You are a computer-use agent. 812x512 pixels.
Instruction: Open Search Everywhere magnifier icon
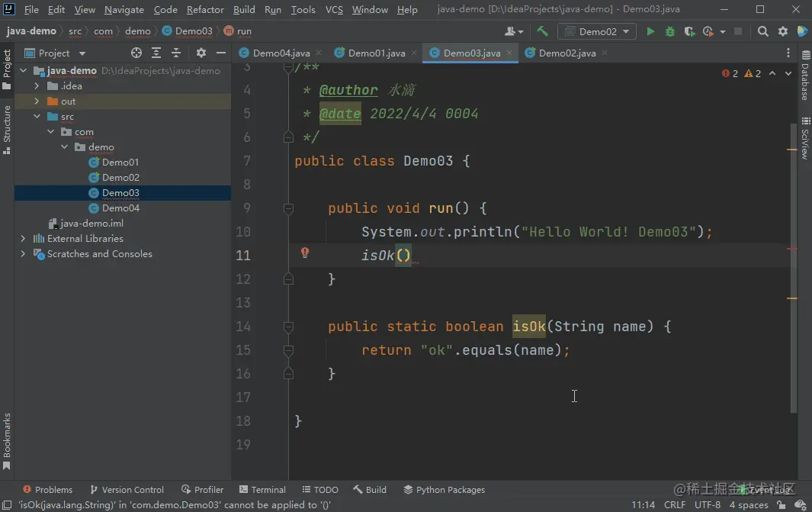point(762,31)
